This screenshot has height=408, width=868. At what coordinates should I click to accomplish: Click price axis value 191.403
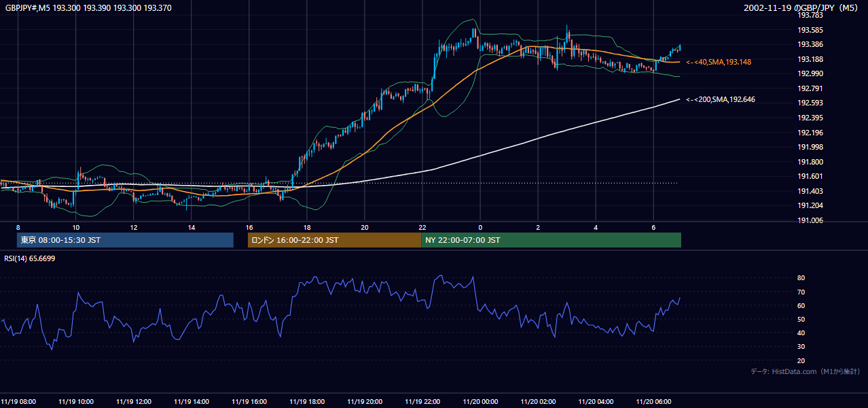click(810, 191)
